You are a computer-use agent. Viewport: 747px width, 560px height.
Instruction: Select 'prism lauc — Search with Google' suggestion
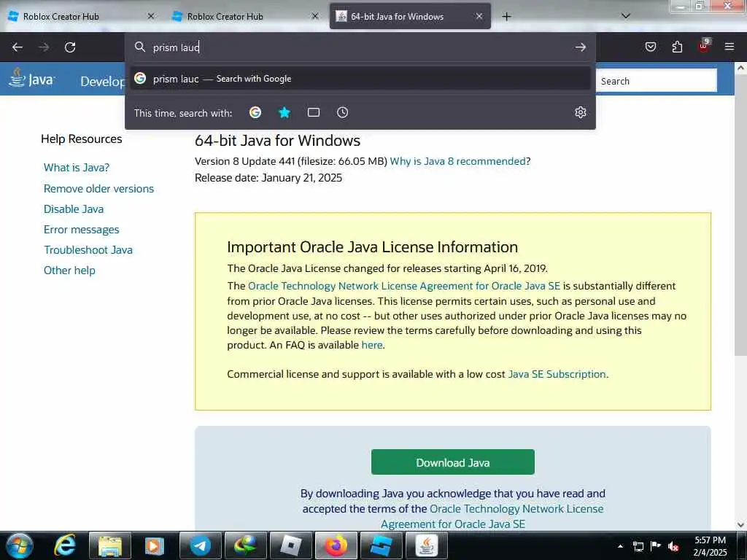(360, 79)
